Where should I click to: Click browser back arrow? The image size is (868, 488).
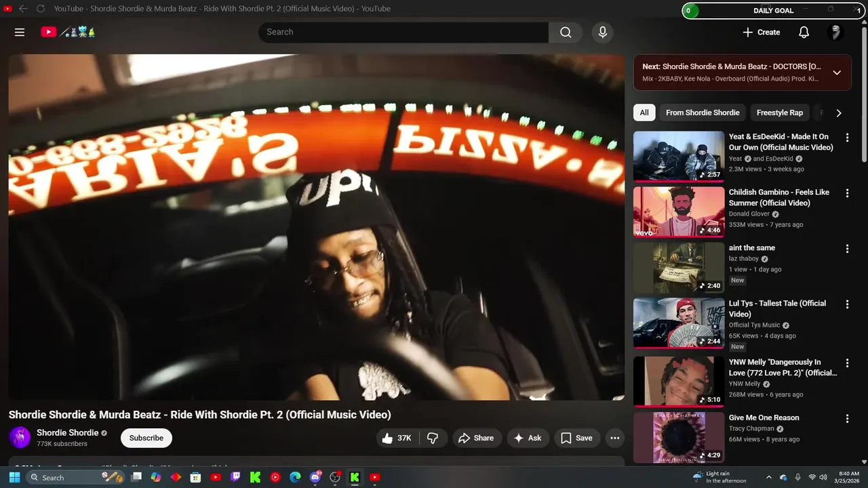pyautogui.click(x=23, y=9)
